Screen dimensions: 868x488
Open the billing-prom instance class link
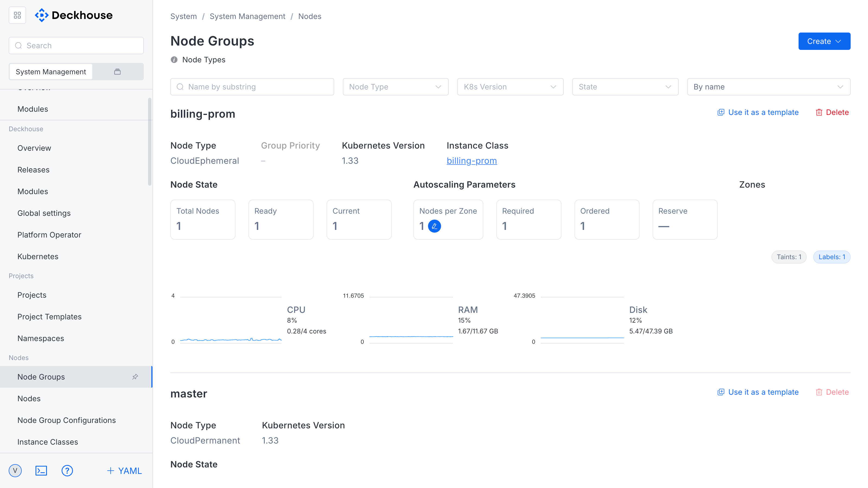coord(471,161)
